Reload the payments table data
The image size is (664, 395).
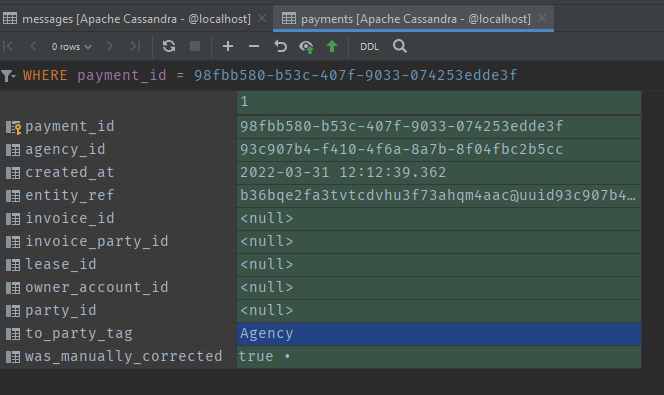point(169,46)
